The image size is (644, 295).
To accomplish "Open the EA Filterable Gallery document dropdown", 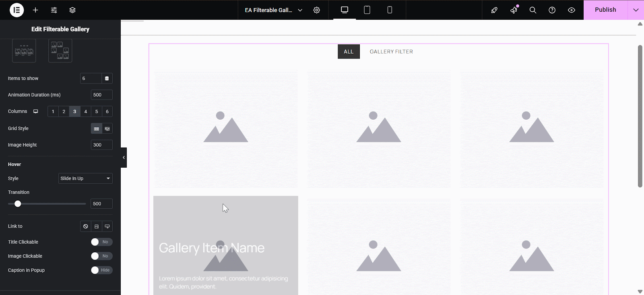I will coord(274,10).
